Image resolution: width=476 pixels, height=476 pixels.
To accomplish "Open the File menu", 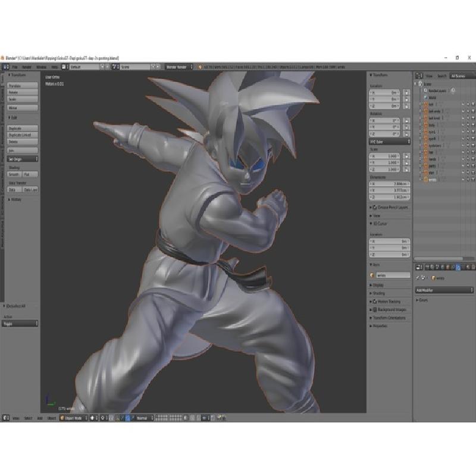I will click(15, 67).
